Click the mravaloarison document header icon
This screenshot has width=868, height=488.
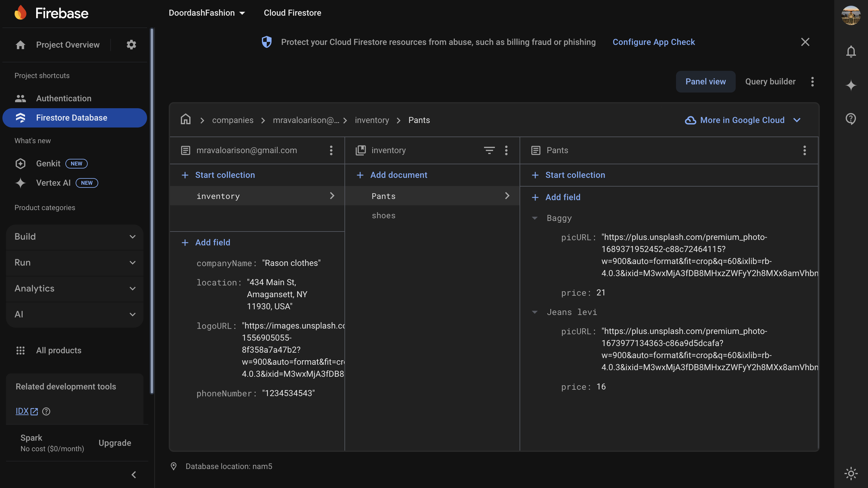[x=186, y=150]
